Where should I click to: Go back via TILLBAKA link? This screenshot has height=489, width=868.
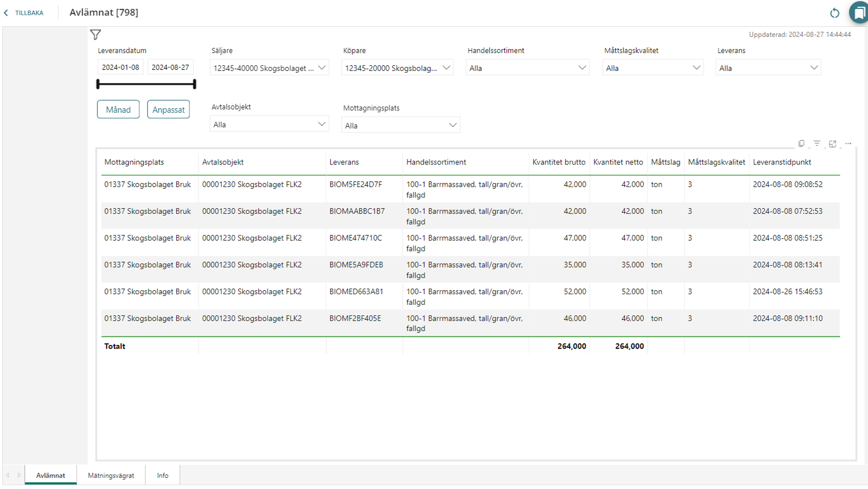29,13
